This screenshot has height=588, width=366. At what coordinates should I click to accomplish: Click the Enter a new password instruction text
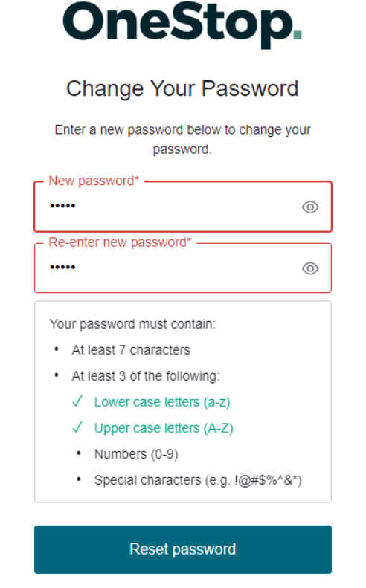182,140
